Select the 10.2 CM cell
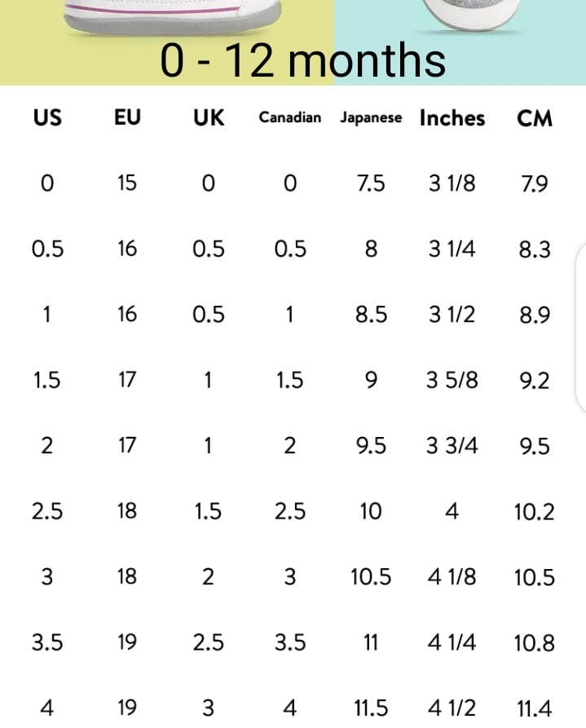The image size is (586, 728). pyautogui.click(x=535, y=512)
